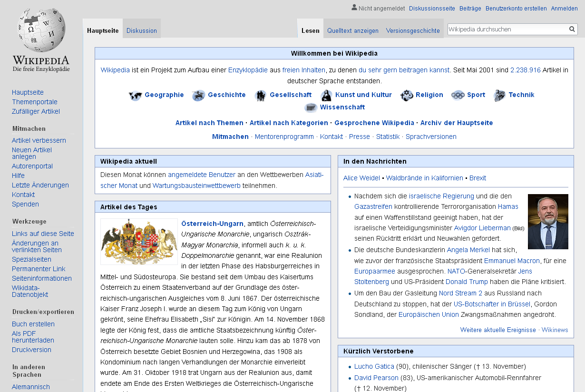Click the Geschichte horseman icon

(198, 95)
